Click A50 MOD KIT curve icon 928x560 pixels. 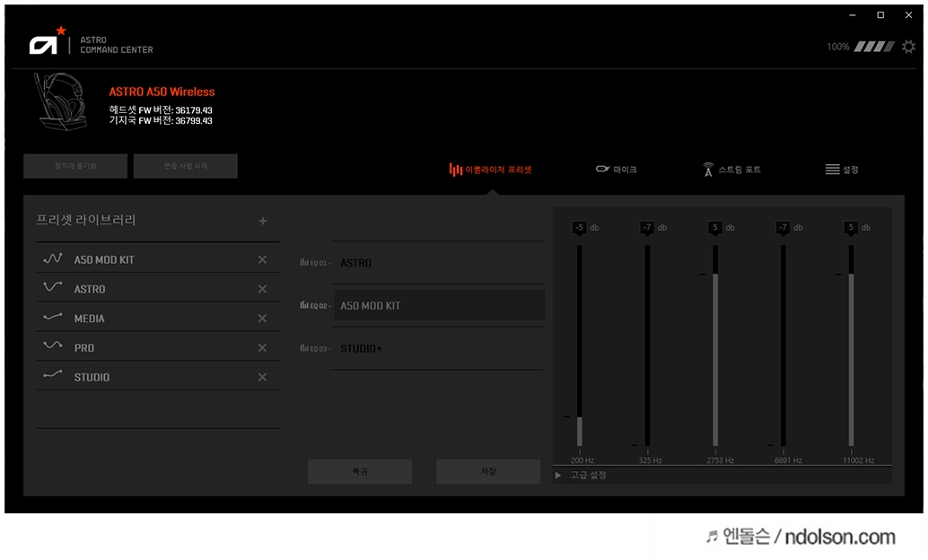(53, 258)
